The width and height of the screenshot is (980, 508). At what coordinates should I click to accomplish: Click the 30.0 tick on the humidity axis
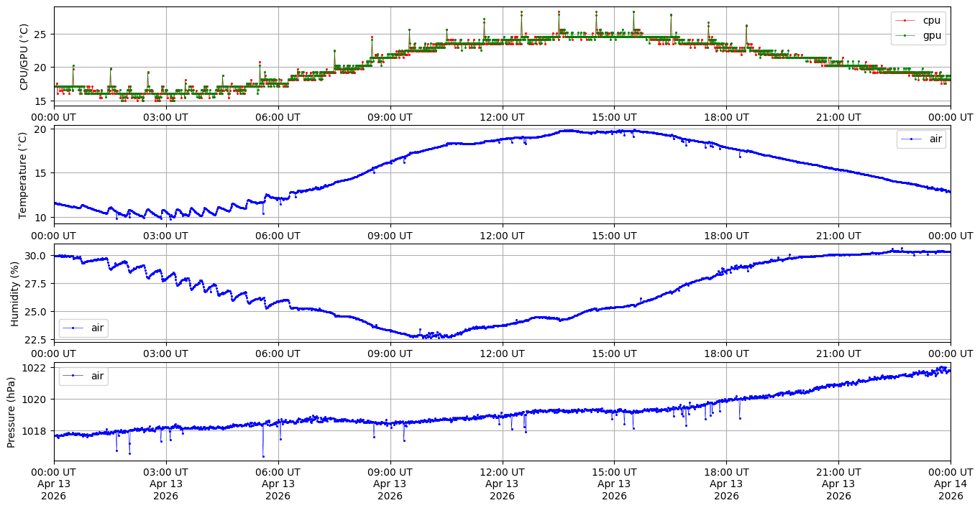(35, 256)
